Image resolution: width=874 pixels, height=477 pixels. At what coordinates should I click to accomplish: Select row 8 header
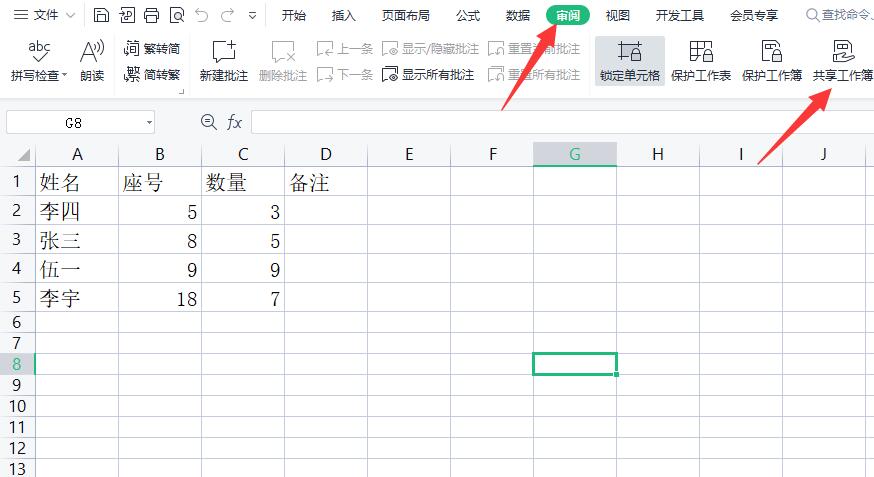[17, 364]
